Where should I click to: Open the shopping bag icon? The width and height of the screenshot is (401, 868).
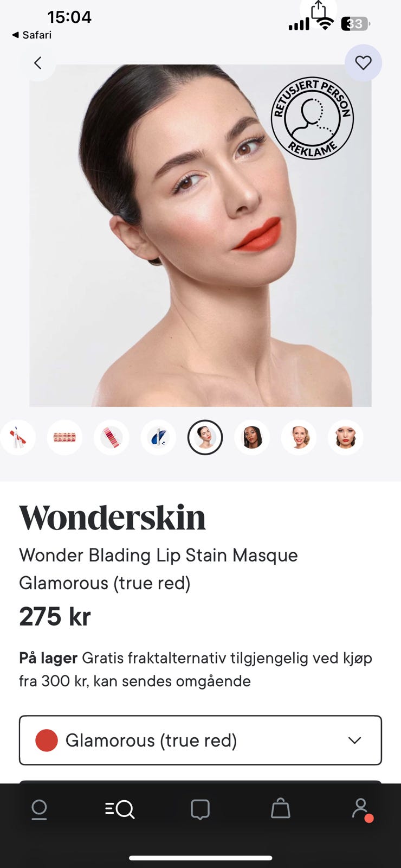[280, 808]
